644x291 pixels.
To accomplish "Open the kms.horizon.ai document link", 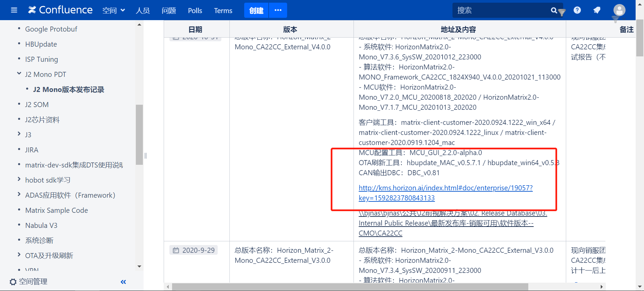I will [x=445, y=193].
